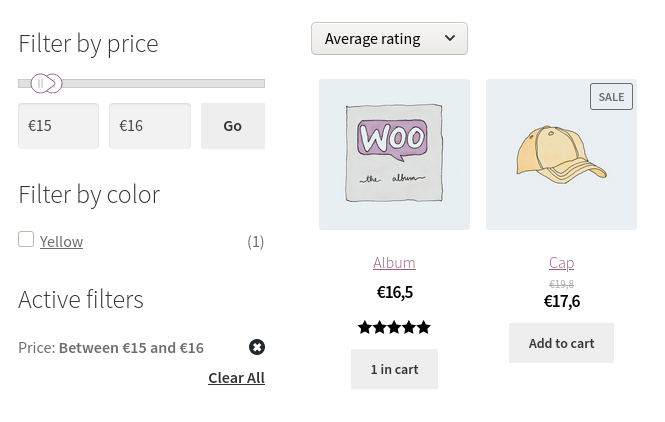This screenshot has height=422, width=665.
Task: Click the Album product image
Action: [394, 155]
